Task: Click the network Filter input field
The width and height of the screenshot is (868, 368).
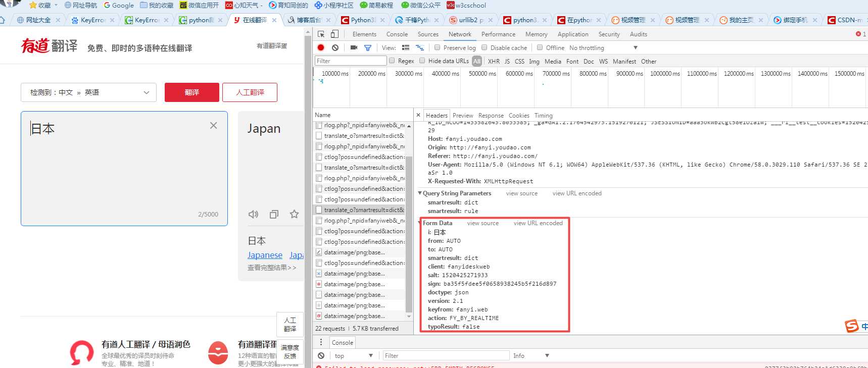Action: pyautogui.click(x=351, y=61)
